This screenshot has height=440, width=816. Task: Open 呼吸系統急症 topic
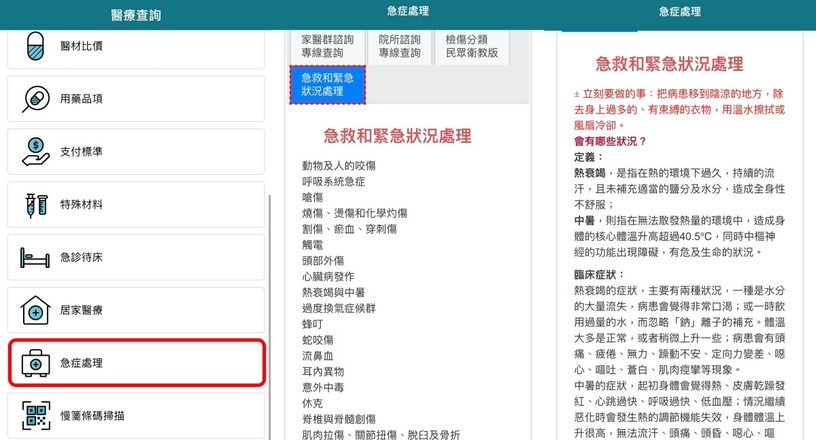click(334, 182)
